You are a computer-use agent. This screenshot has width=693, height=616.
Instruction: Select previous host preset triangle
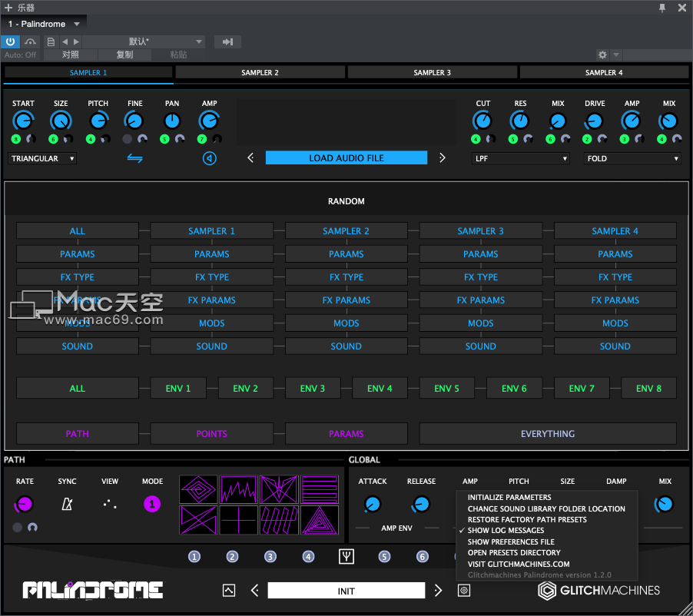click(65, 41)
